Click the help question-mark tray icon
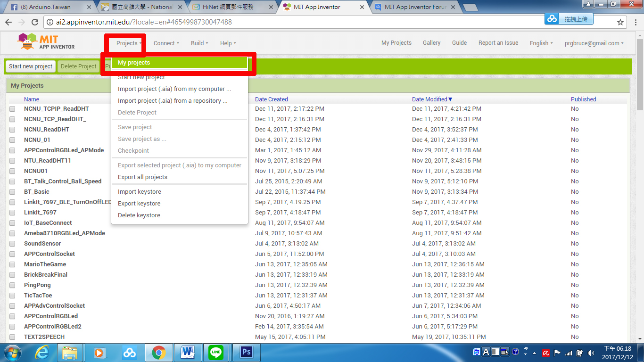This screenshot has height=362, width=644. [x=515, y=352]
